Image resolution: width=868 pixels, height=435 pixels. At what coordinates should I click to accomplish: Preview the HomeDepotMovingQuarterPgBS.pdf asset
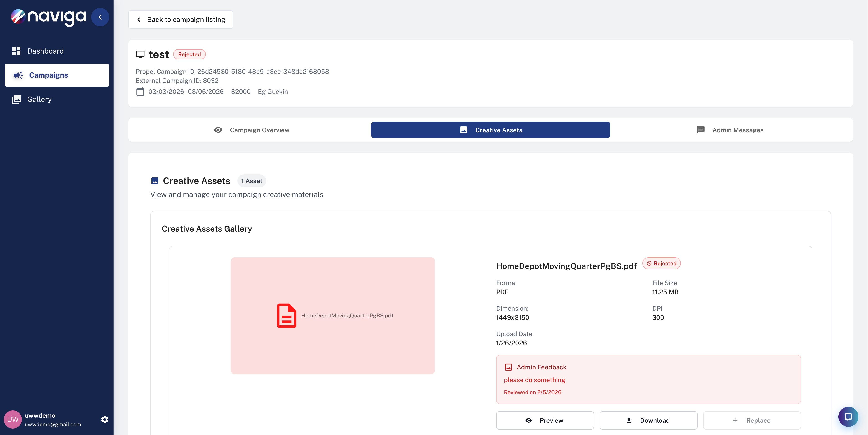click(544, 420)
